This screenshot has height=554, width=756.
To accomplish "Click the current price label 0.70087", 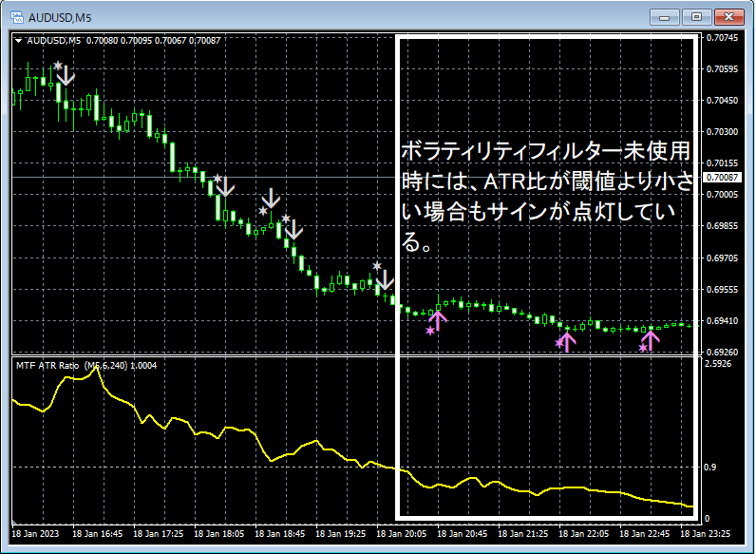I will [722, 178].
